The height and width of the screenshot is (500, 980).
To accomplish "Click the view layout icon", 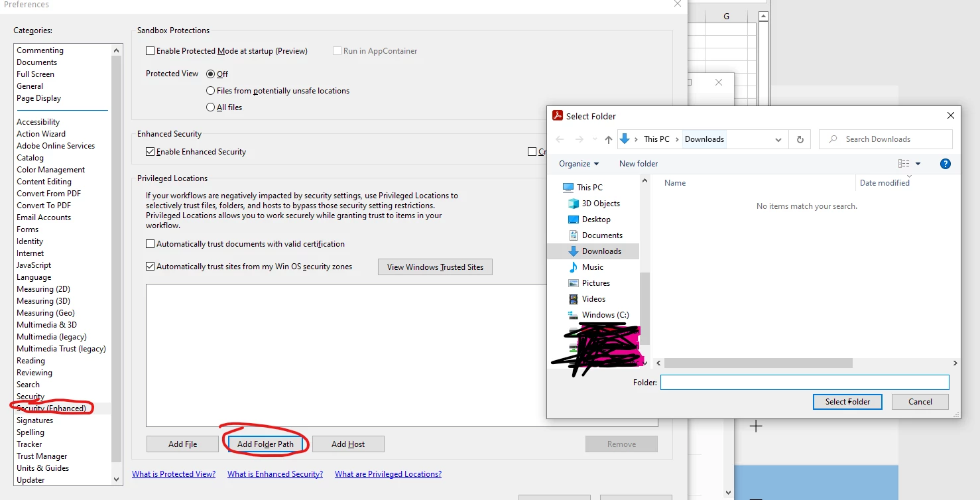I will (x=904, y=164).
